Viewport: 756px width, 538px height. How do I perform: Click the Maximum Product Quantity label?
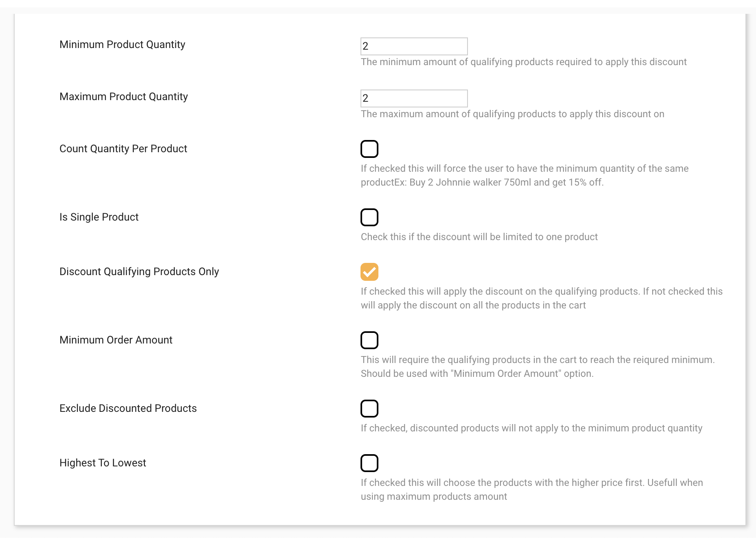pos(123,96)
